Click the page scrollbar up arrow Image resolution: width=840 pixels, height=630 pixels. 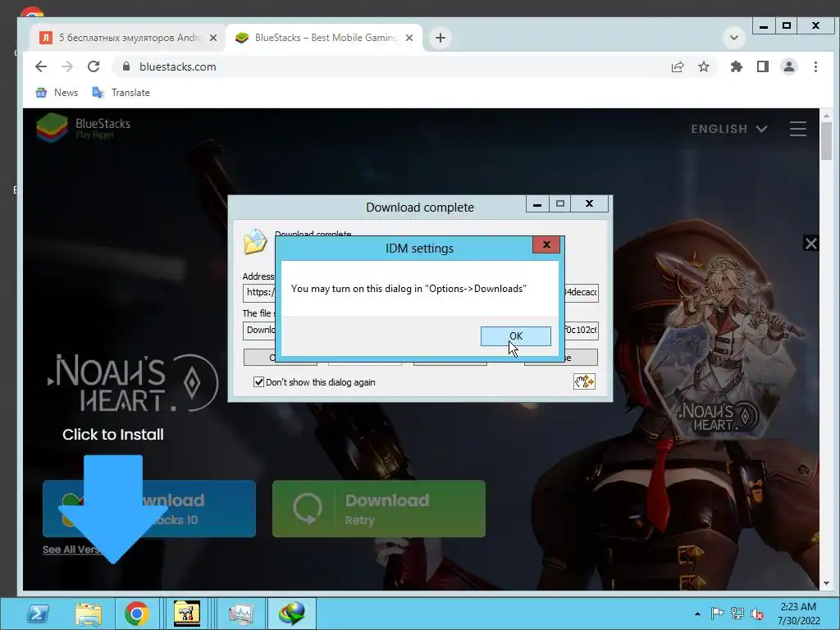826,115
